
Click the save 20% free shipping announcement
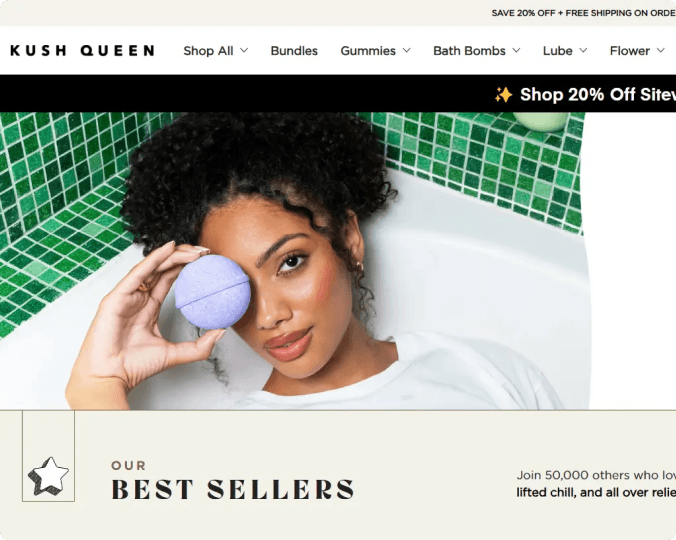(x=584, y=13)
